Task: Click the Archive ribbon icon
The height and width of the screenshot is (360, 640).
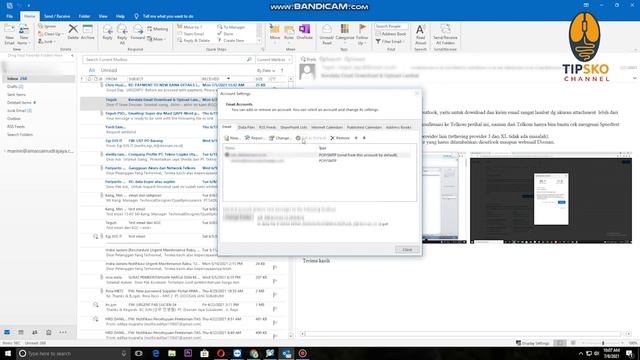Action: click(x=87, y=32)
